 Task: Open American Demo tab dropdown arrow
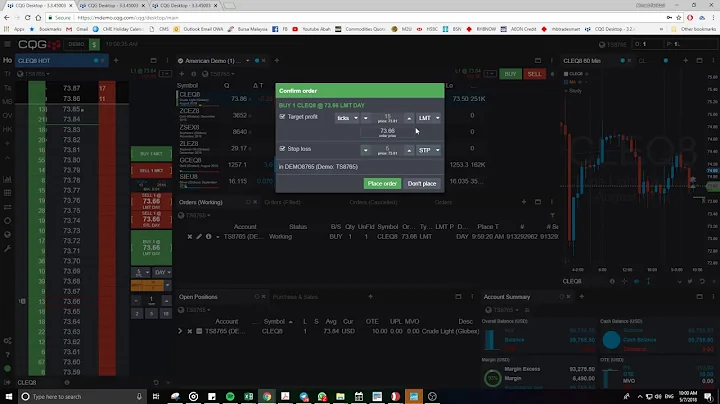[x=248, y=60]
